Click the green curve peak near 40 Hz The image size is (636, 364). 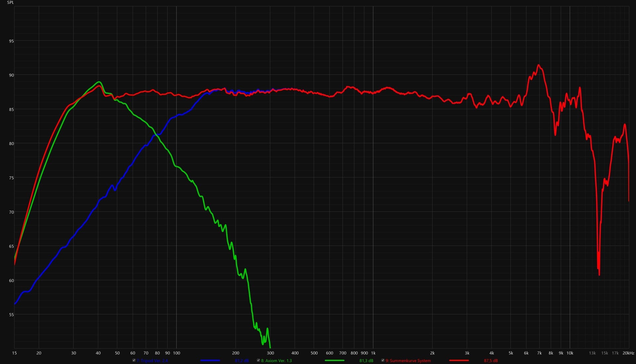tap(99, 82)
